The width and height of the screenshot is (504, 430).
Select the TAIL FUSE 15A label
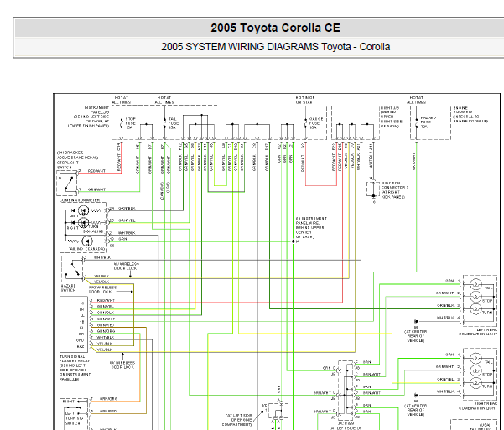point(174,123)
